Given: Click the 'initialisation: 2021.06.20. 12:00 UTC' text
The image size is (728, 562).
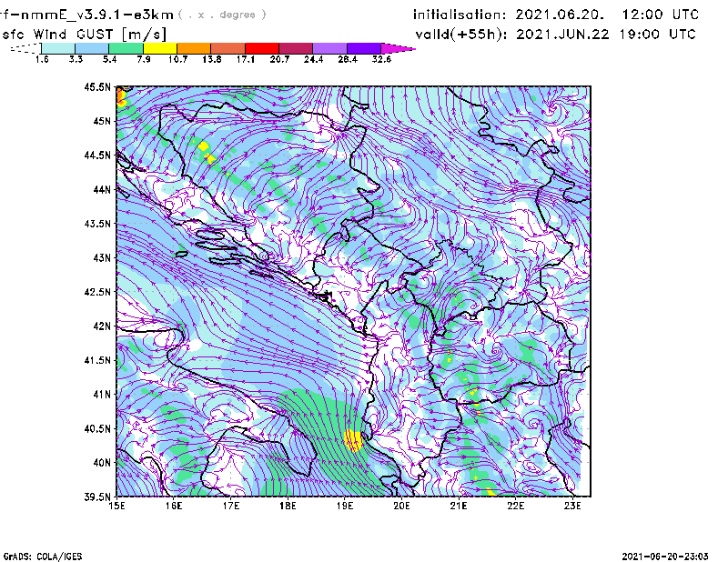Looking at the screenshot, I should pyautogui.click(x=556, y=15).
